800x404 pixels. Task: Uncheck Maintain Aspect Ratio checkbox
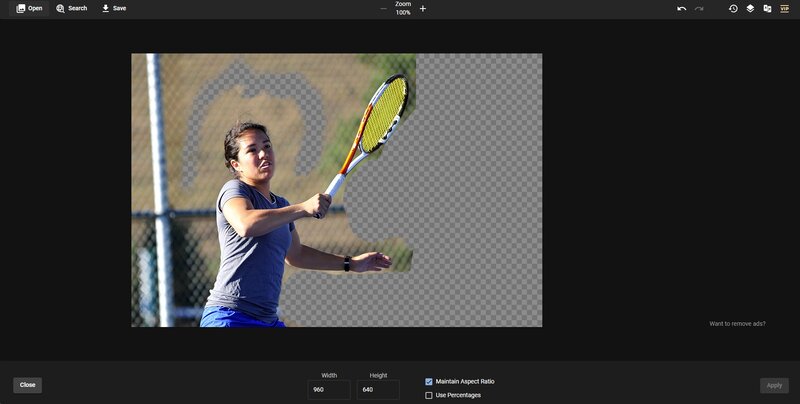[x=429, y=382]
